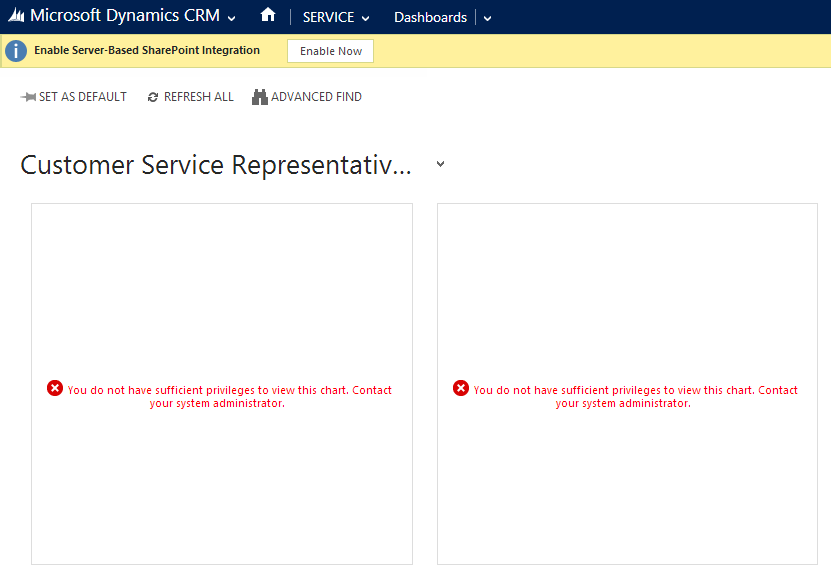
Task: Open the dashboard selector chevron beside title
Action: pyautogui.click(x=440, y=165)
